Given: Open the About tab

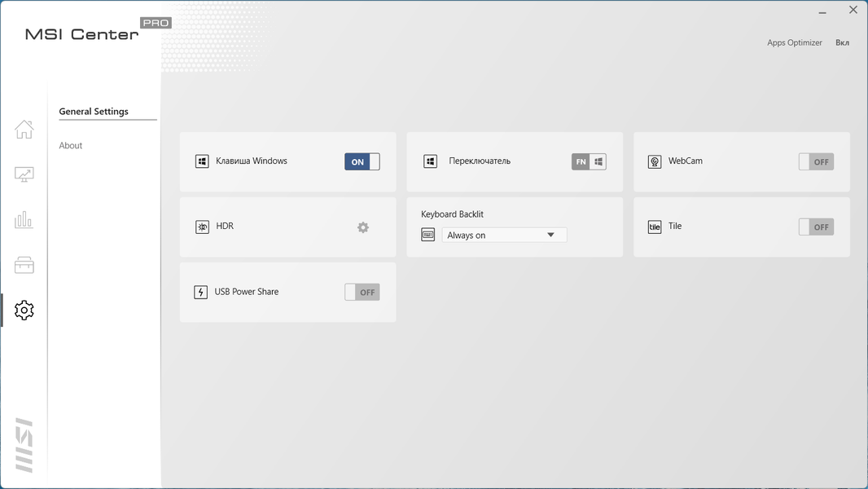Looking at the screenshot, I should point(70,146).
